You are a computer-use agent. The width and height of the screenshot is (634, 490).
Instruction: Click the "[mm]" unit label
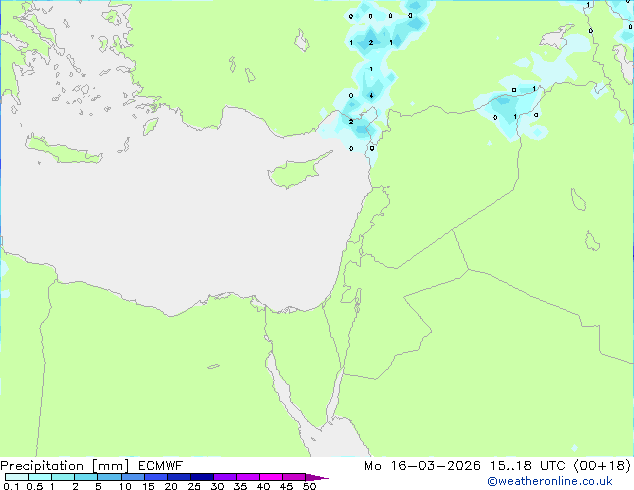coord(110,466)
